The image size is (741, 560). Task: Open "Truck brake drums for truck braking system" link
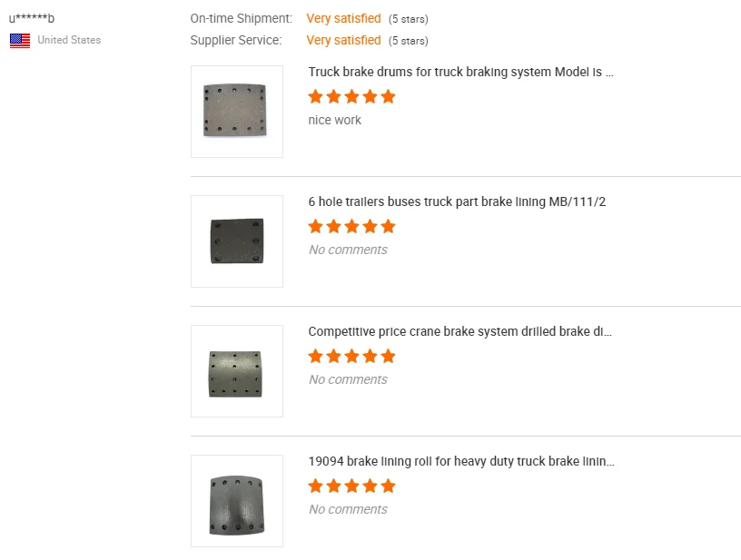pos(460,73)
